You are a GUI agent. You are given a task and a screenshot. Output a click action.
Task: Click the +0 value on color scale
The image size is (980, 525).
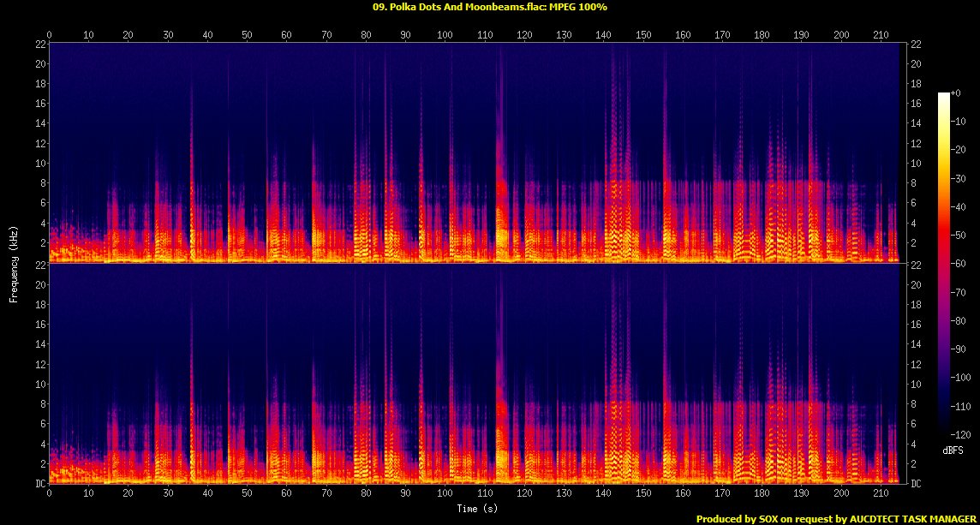[956, 92]
